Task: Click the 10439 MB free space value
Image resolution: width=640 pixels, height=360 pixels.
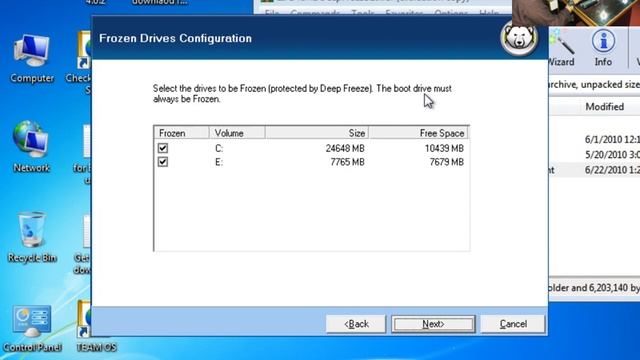Action: pyautogui.click(x=444, y=148)
